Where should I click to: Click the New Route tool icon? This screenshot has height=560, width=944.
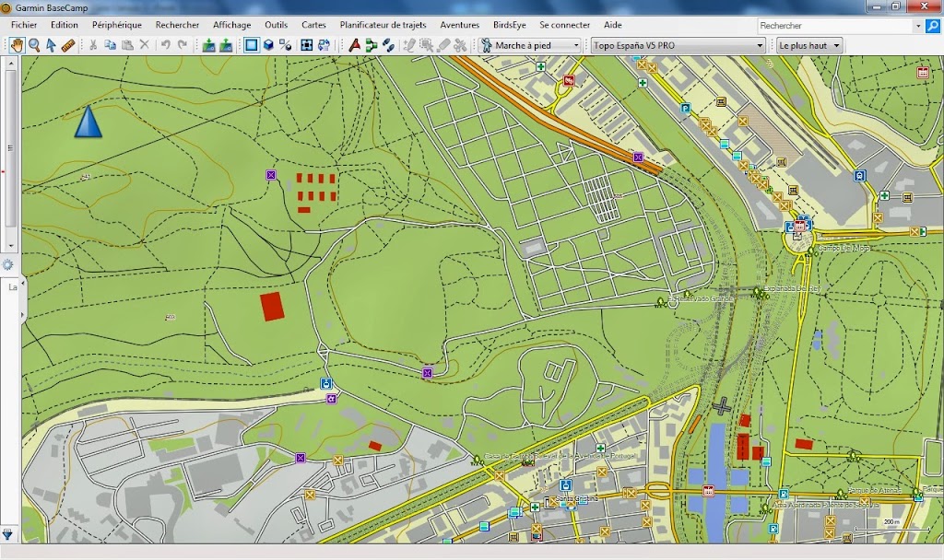tap(372, 45)
